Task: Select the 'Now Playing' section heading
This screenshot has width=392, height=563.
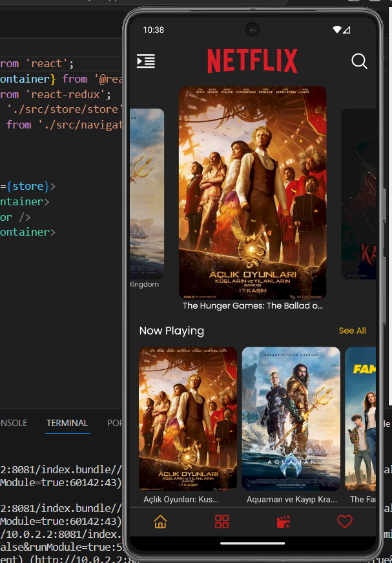Action: coord(171,331)
